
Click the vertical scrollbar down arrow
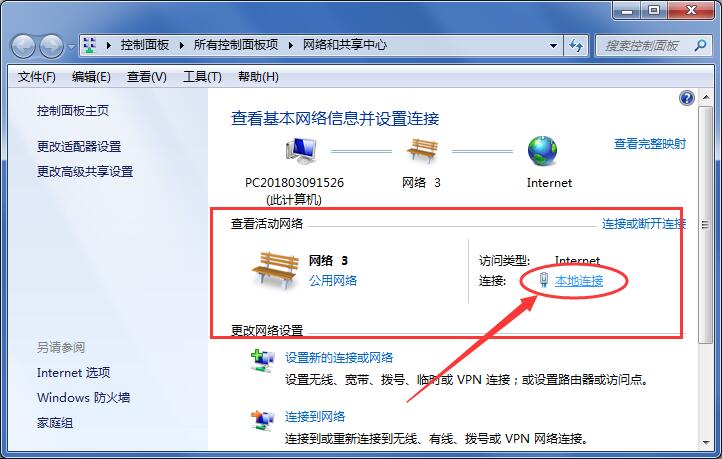705,443
